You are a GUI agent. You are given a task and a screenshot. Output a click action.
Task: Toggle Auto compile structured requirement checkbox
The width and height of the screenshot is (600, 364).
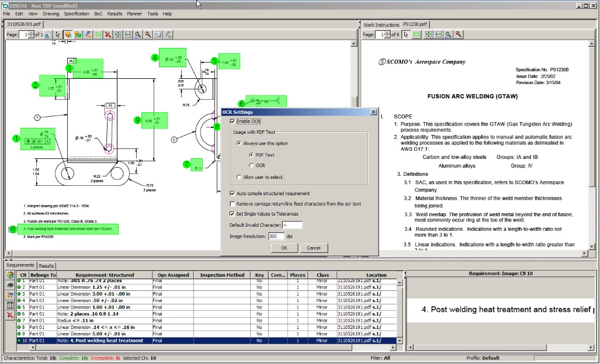click(x=233, y=193)
